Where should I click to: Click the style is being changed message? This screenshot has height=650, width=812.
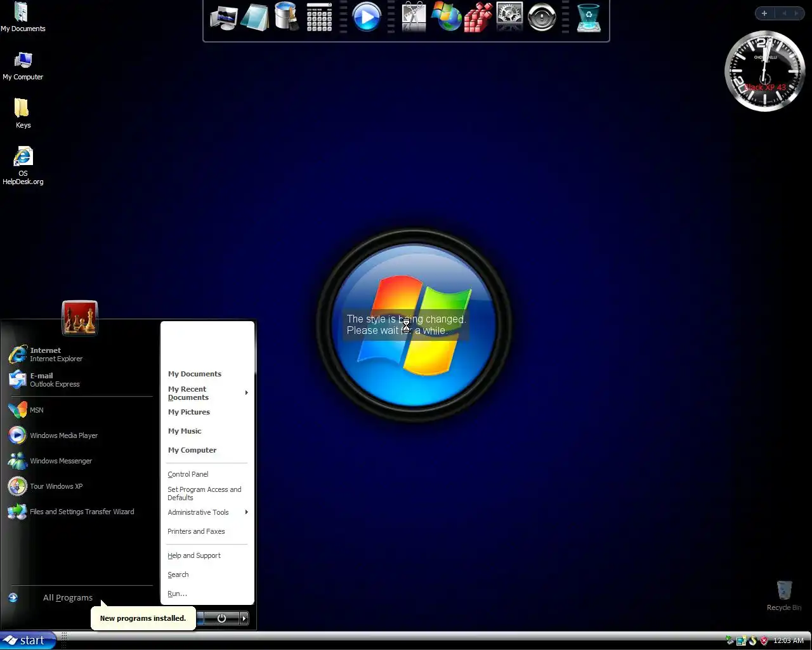(x=406, y=324)
